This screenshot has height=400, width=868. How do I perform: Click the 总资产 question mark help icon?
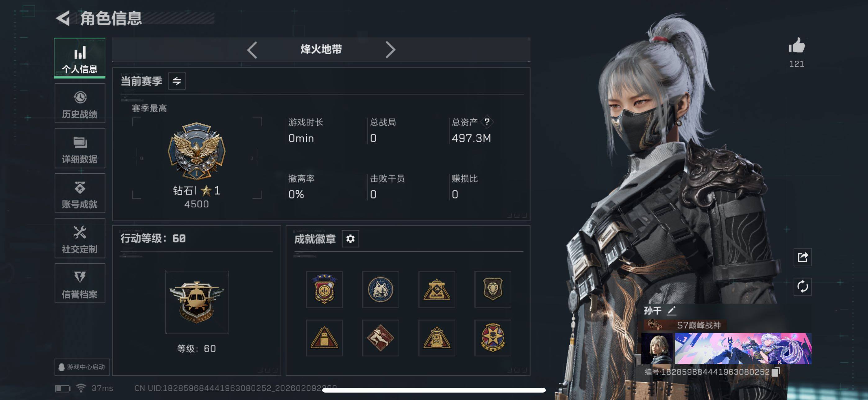click(x=487, y=122)
